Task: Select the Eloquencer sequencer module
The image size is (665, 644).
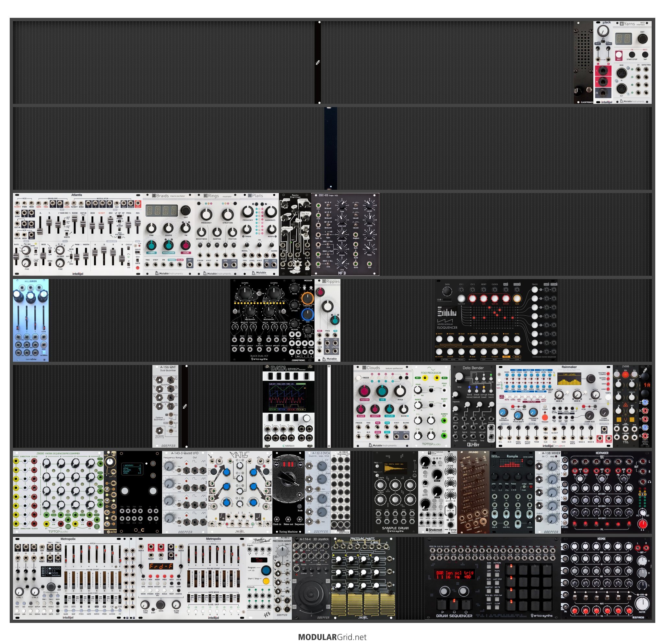Action: (496, 320)
